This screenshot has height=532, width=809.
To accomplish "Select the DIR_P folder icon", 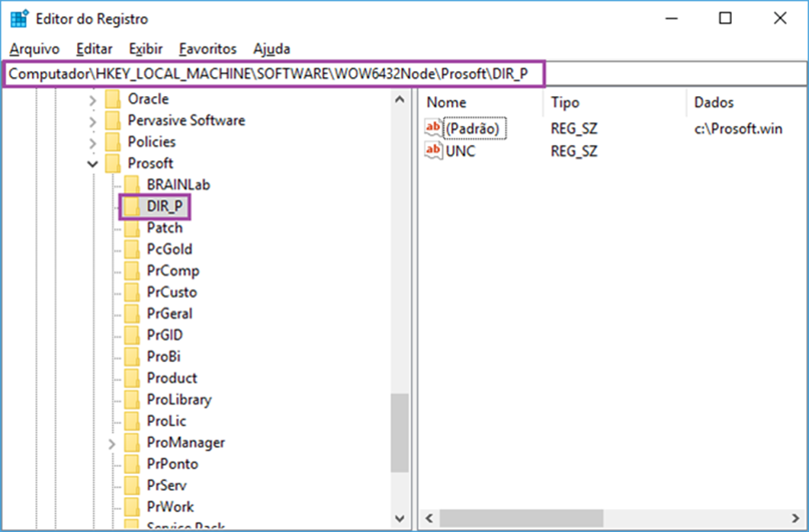I will click(132, 207).
